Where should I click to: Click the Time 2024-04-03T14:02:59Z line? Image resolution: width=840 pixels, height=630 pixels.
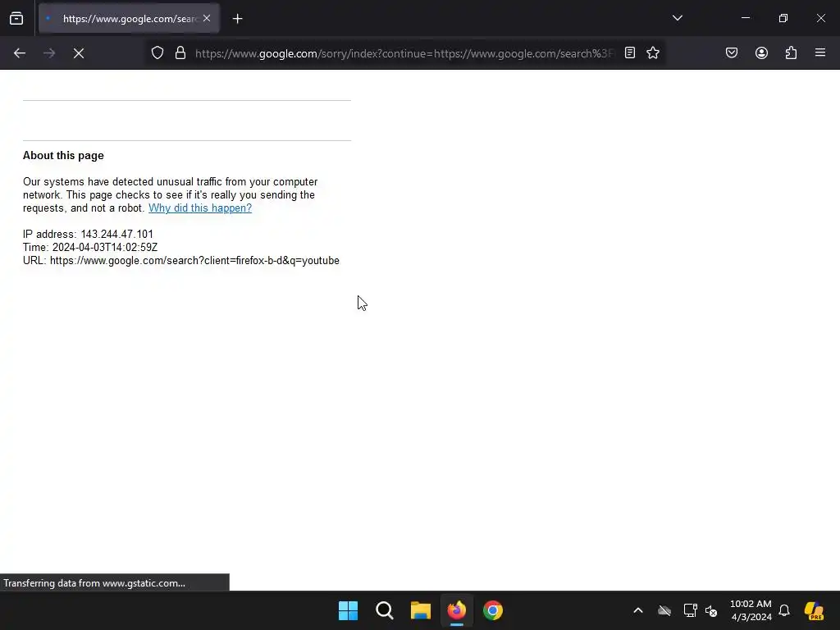pyautogui.click(x=90, y=248)
